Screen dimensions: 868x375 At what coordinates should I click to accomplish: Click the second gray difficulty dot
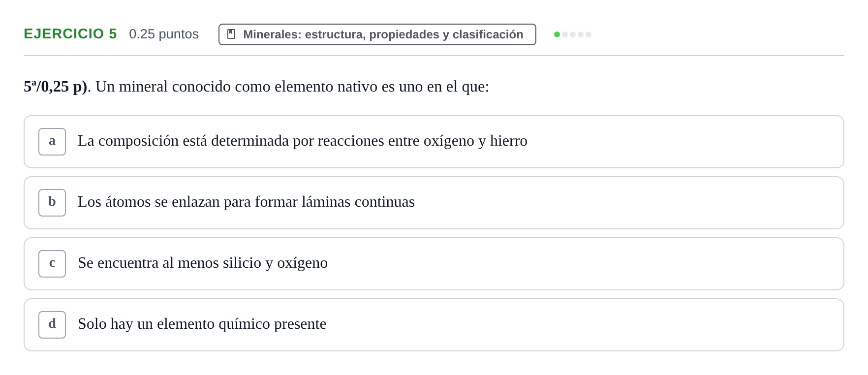pos(565,34)
